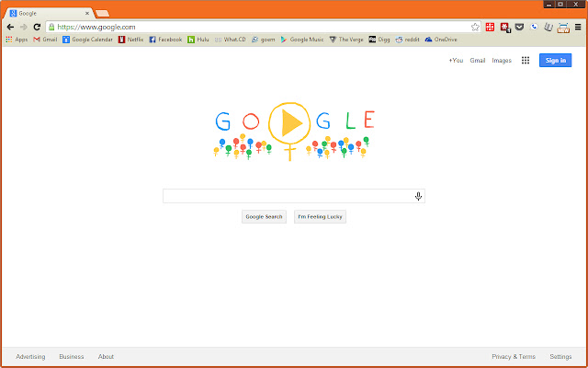Open the Hulu bookmark
Screen dimensions: 588x368
tap(198, 40)
